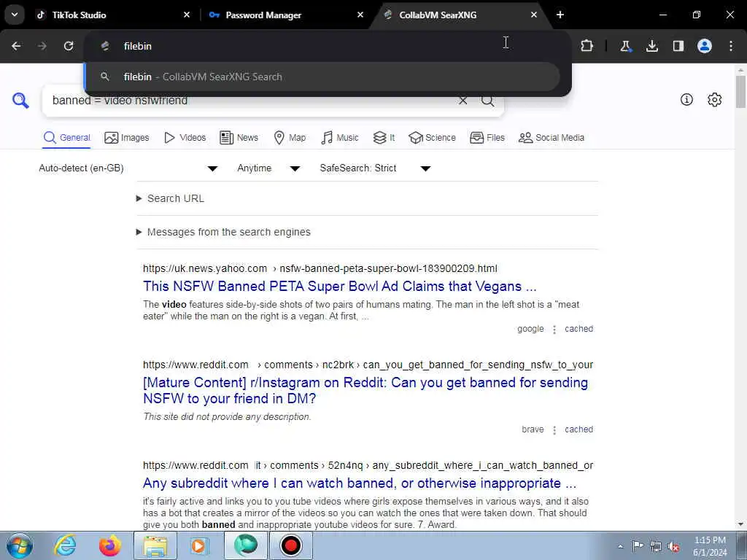The height and width of the screenshot is (560, 747).
Task: Close the CollabVM SearXNG tab
Action: [x=533, y=15]
